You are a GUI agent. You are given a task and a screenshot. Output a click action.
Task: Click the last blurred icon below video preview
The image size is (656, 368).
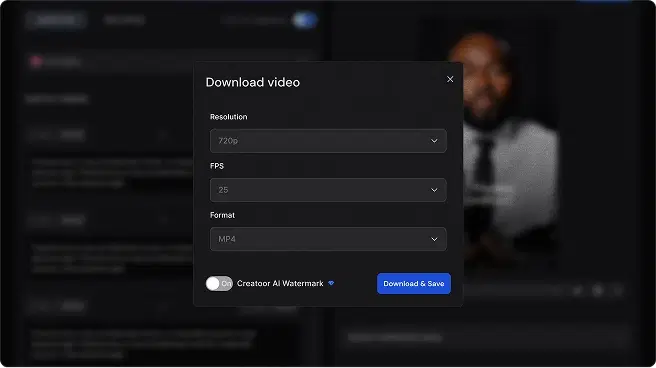[x=618, y=290]
